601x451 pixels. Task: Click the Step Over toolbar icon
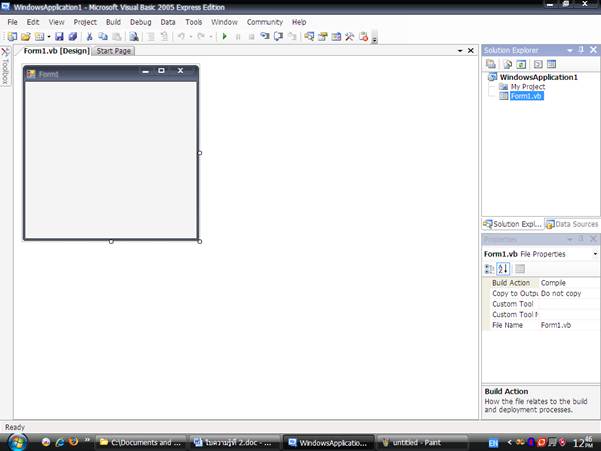278,36
